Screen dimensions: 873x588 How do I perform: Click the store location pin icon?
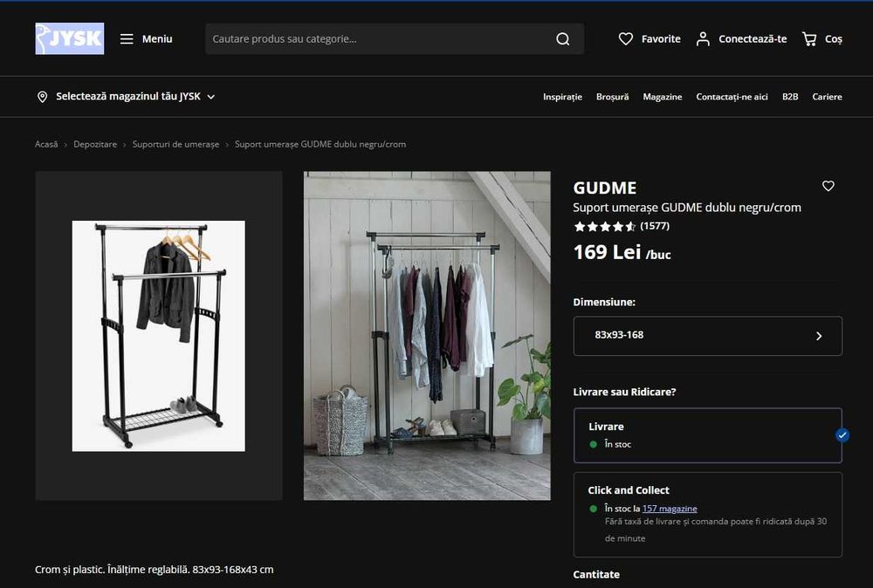click(42, 97)
